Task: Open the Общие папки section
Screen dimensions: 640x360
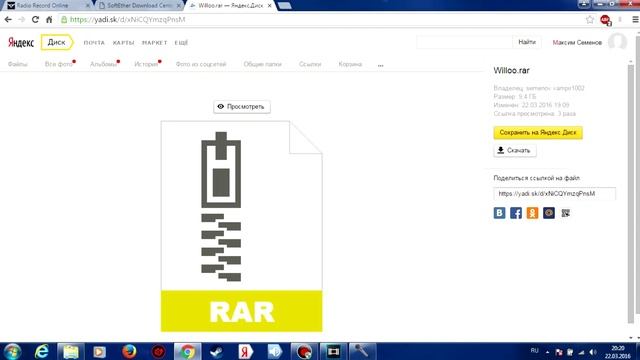Action: click(x=262, y=64)
